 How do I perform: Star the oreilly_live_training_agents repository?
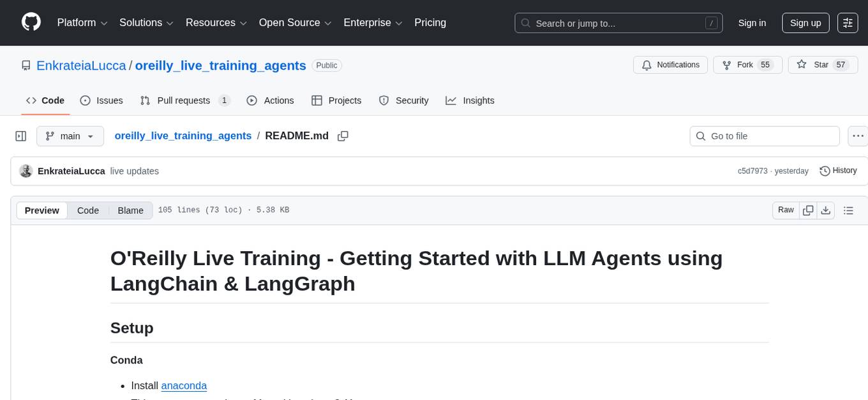(823, 65)
